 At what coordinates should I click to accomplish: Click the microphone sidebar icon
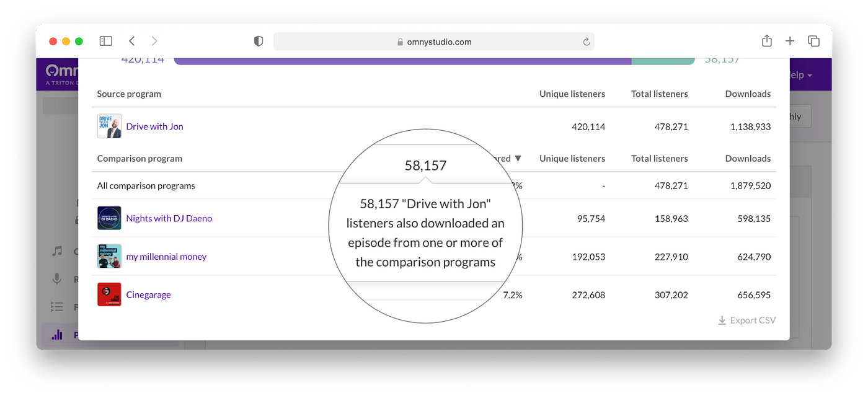pyautogui.click(x=57, y=279)
